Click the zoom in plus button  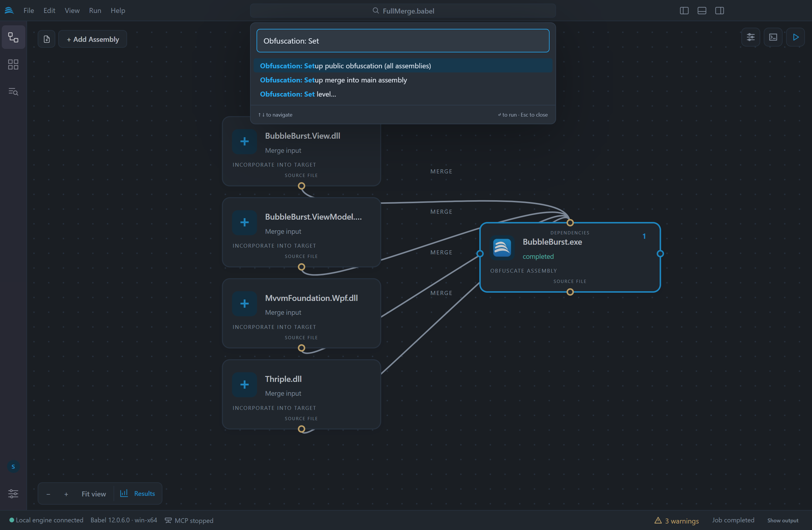[x=66, y=494]
